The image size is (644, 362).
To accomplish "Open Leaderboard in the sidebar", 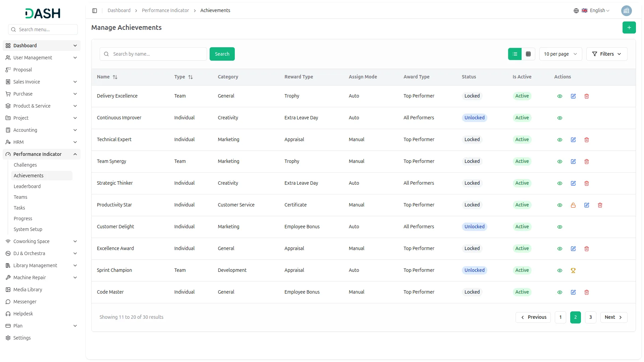I will (x=27, y=186).
